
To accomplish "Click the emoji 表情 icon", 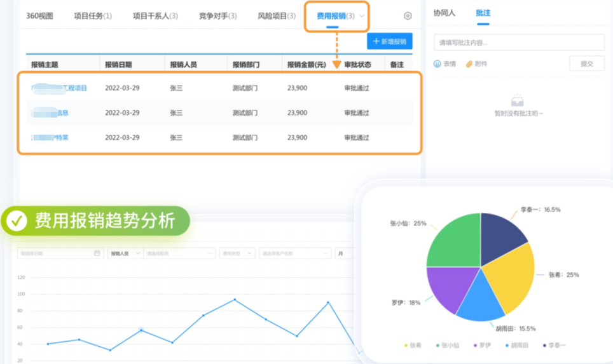I will [x=437, y=64].
